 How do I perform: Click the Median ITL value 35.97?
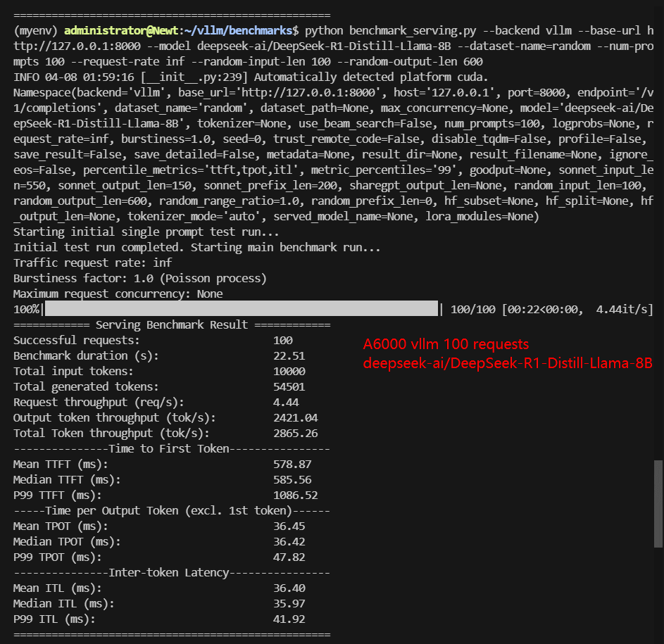tap(289, 604)
